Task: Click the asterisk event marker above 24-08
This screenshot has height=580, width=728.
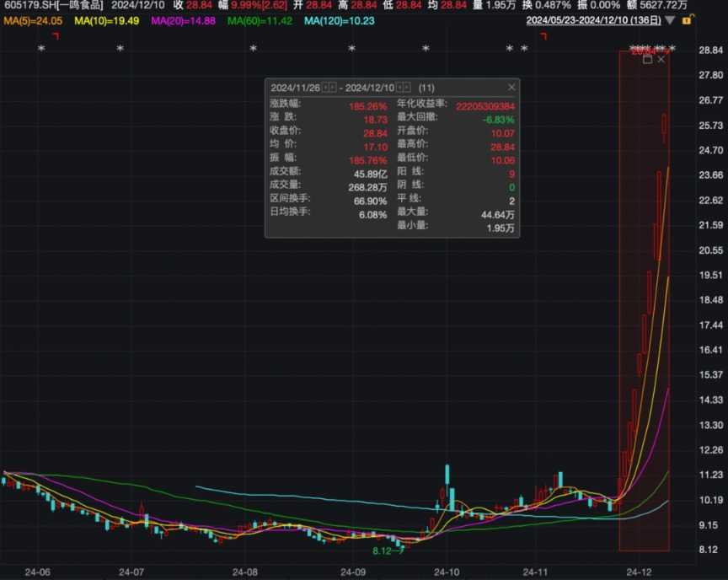Action: coord(253,50)
